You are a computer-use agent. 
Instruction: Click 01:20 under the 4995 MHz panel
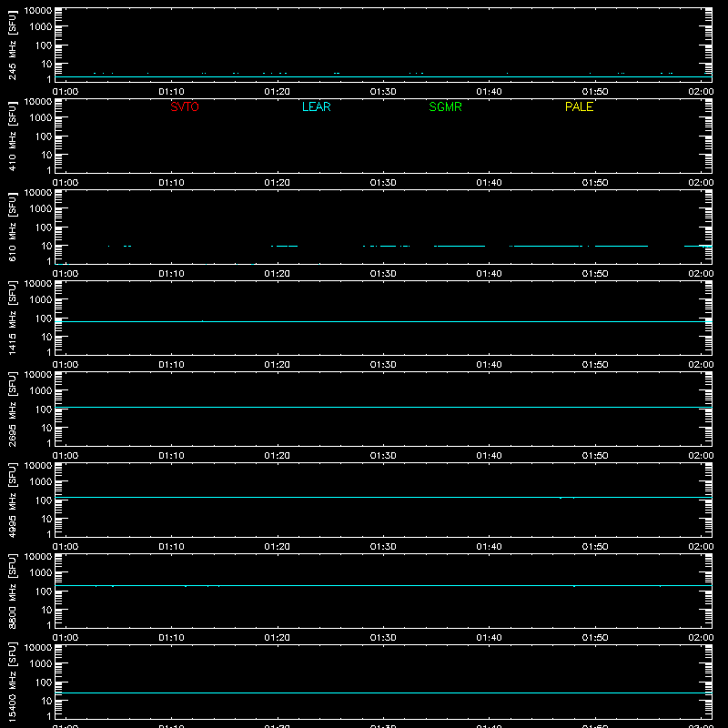(x=278, y=547)
